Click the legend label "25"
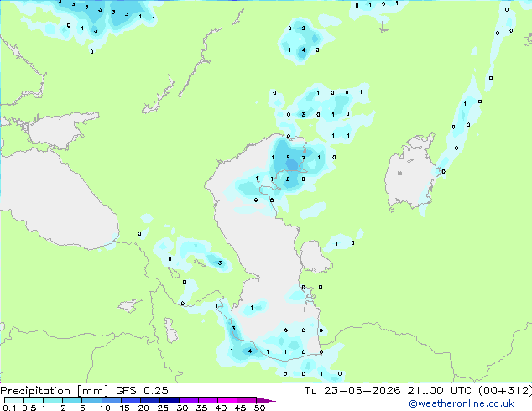The image size is (532, 411). (x=163, y=408)
